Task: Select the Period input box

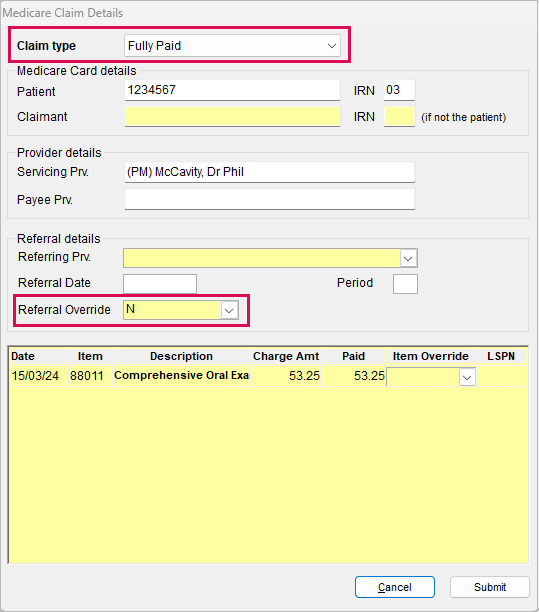Action: [x=405, y=284]
